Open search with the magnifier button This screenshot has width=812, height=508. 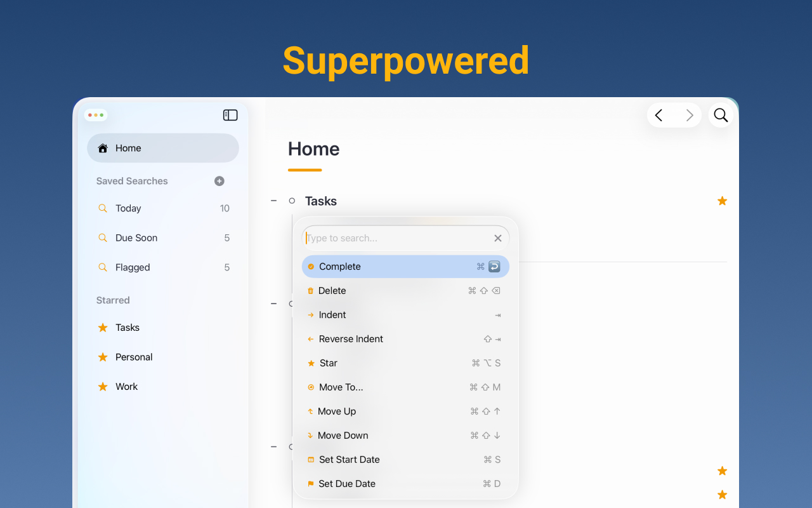(x=721, y=115)
